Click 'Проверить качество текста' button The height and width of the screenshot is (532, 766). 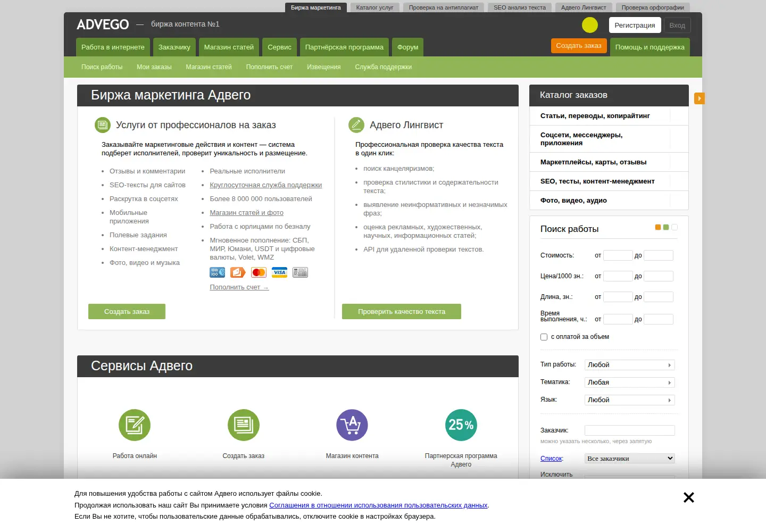(402, 312)
